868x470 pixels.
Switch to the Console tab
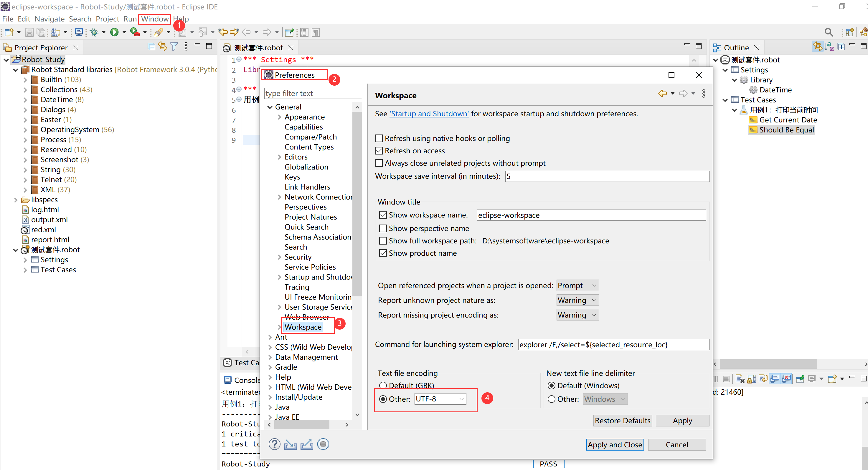pos(242,380)
